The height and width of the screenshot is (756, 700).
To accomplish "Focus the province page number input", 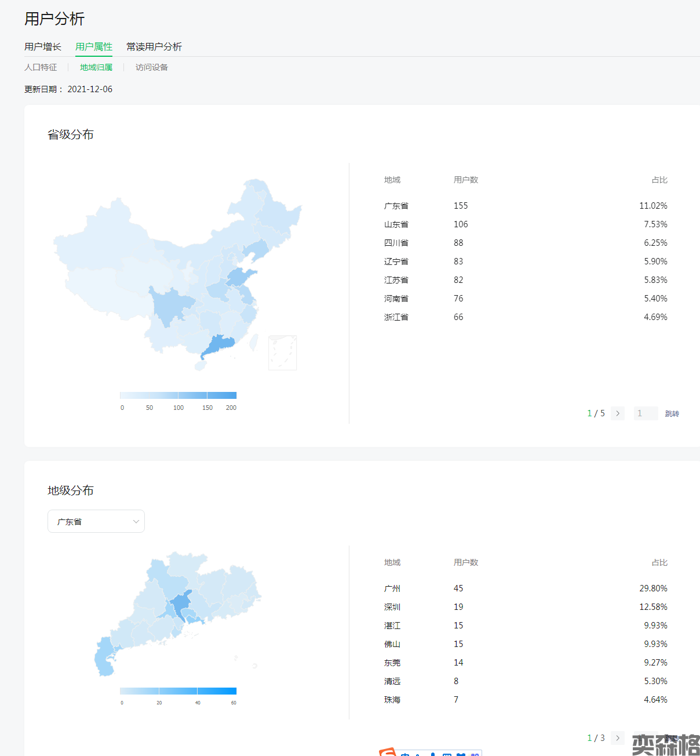I will click(646, 413).
